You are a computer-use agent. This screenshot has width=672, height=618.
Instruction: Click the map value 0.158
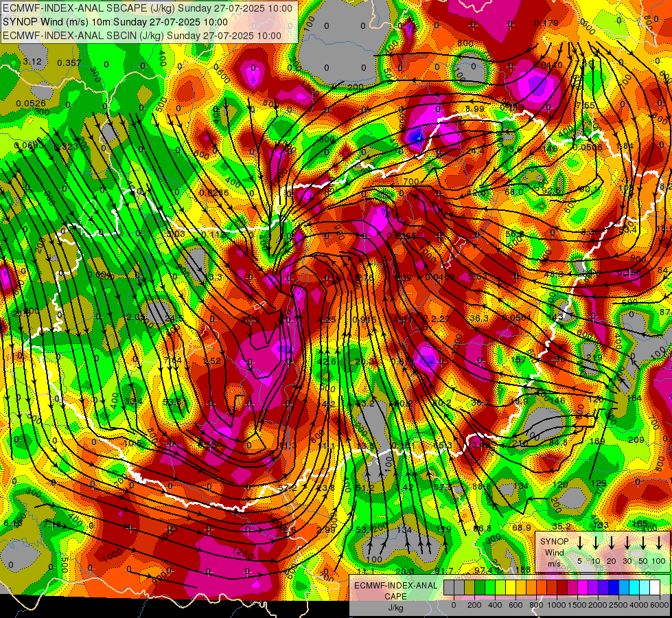pyautogui.click(x=629, y=273)
